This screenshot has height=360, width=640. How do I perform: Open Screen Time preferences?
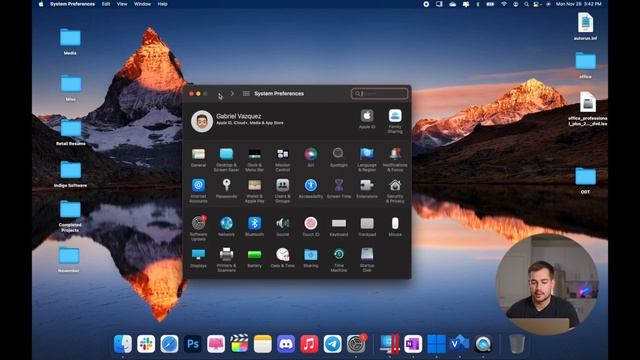pyautogui.click(x=338, y=189)
